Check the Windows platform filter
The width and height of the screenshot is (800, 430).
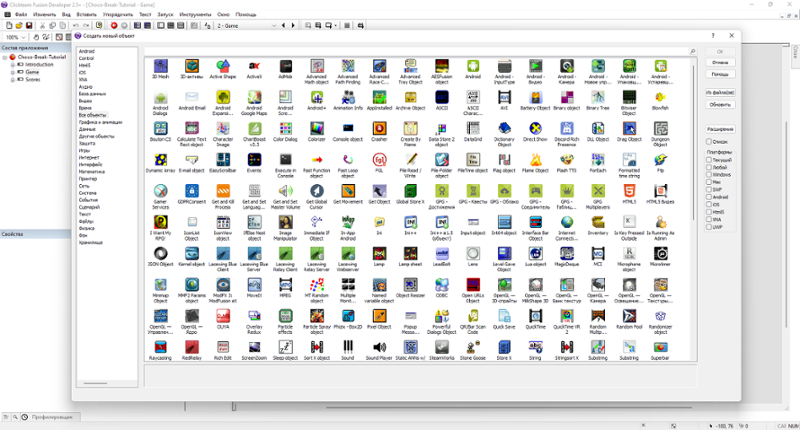(x=709, y=174)
